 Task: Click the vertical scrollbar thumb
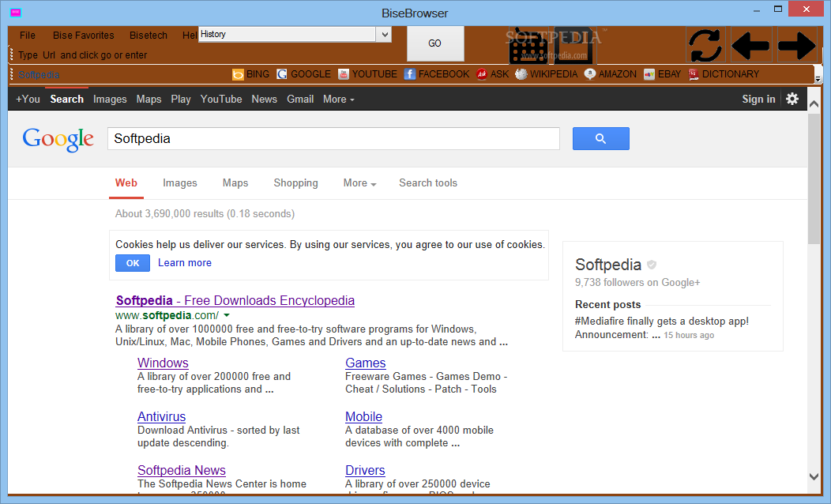point(814,179)
